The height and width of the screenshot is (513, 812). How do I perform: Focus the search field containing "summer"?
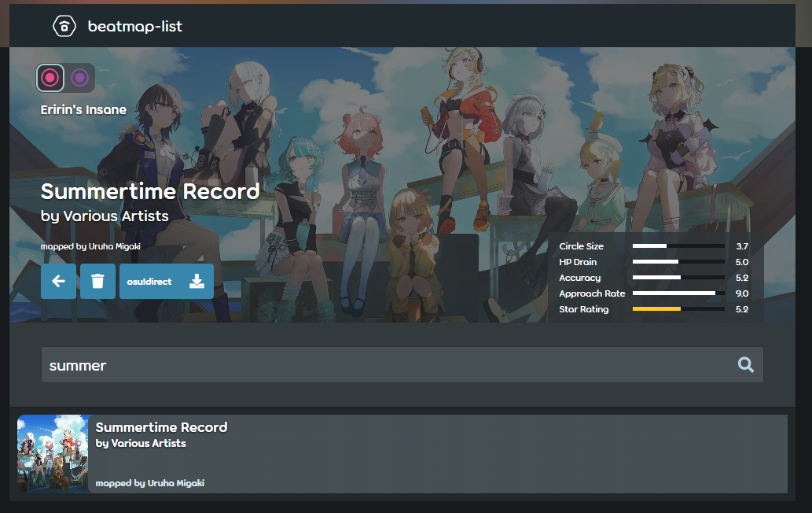click(385, 365)
